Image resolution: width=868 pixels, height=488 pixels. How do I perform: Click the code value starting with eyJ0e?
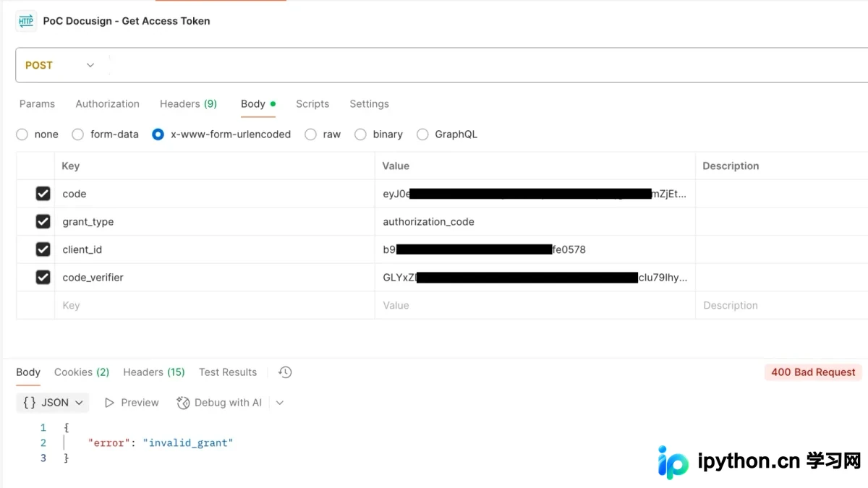coord(535,194)
